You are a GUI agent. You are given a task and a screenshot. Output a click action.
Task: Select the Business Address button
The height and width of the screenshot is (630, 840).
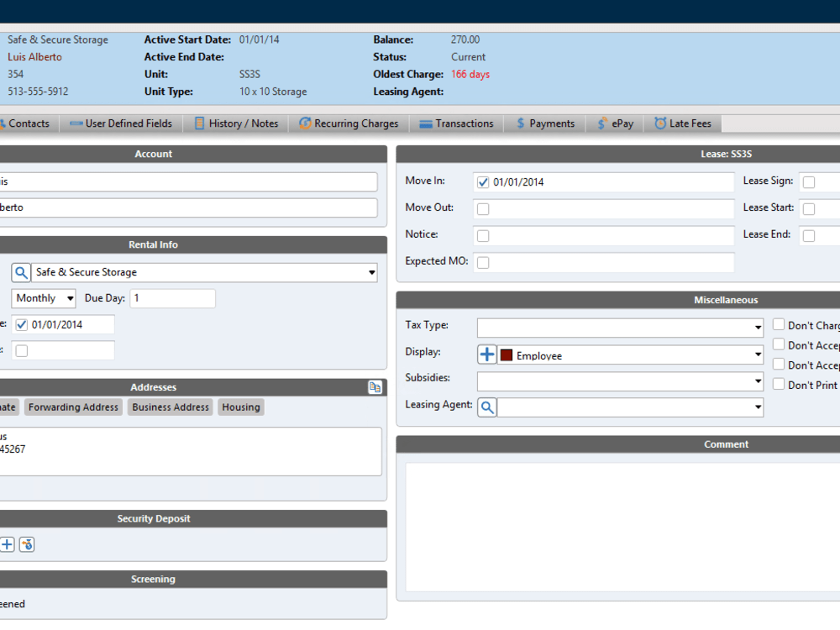pyautogui.click(x=171, y=407)
